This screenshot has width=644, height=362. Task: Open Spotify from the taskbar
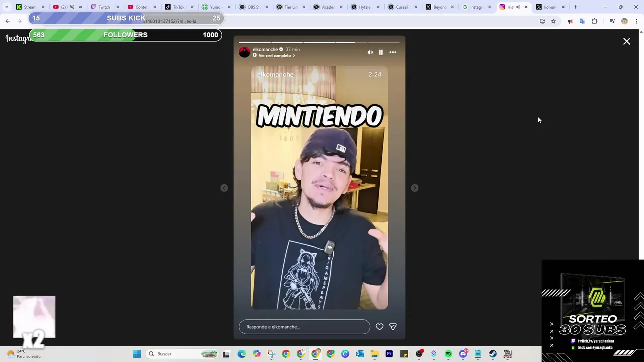(448, 354)
